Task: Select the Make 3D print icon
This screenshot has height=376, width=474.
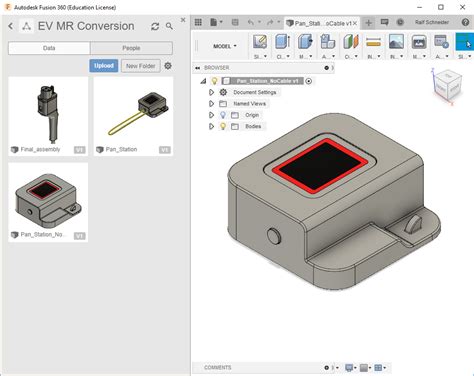Action: point(419,42)
